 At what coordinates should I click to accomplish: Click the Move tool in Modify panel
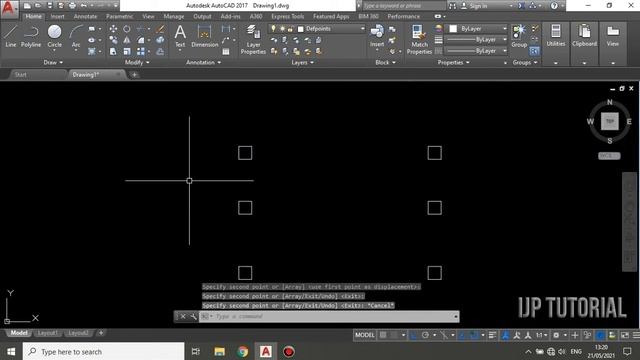click(x=113, y=29)
